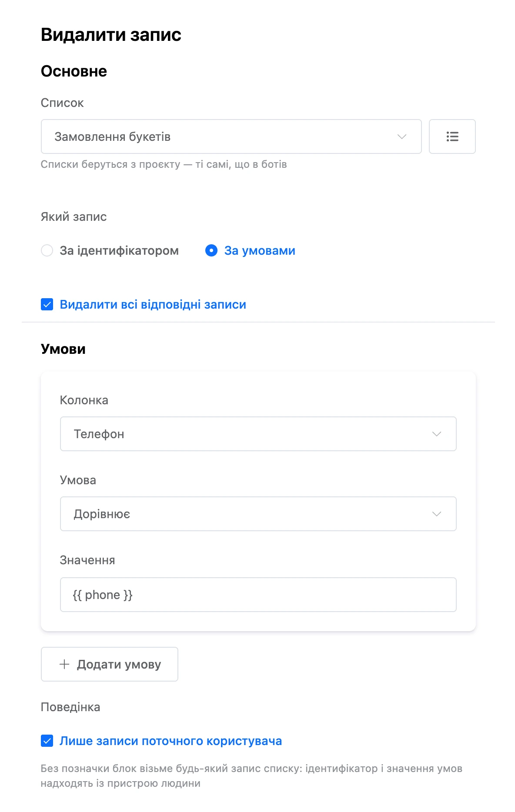Click chevron arrow in Замовлення букетів field
The width and height of the screenshot is (515, 812).
402,136
